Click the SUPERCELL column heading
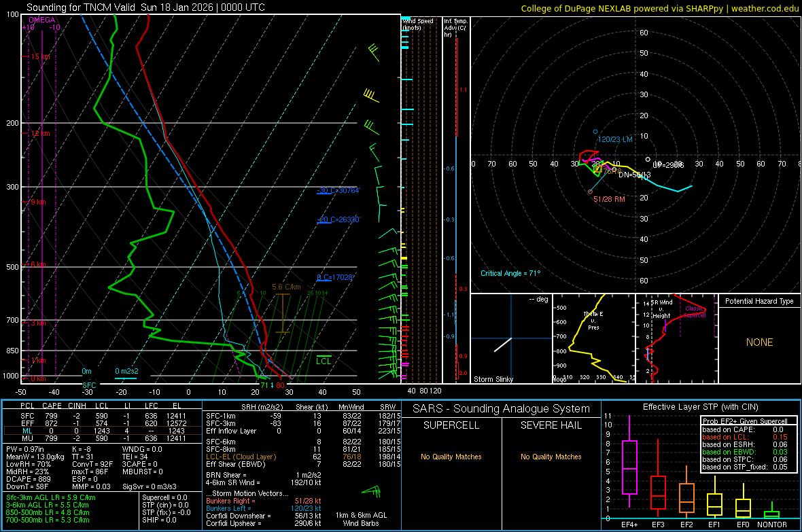This screenshot has height=532, width=802. (x=451, y=425)
